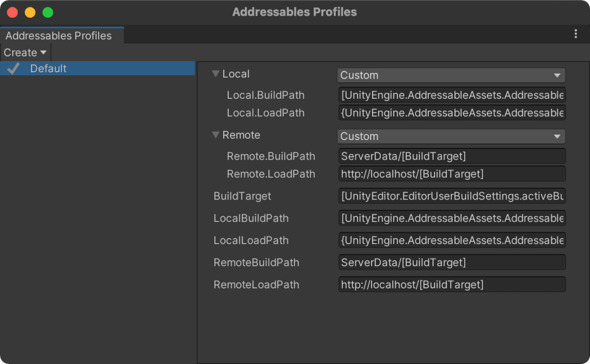Screen dimensions: 590x364
Task: Click the Remote group label
Action: (x=241, y=135)
